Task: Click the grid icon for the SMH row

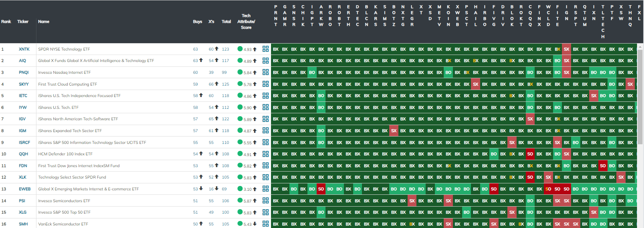Action: click(265, 224)
